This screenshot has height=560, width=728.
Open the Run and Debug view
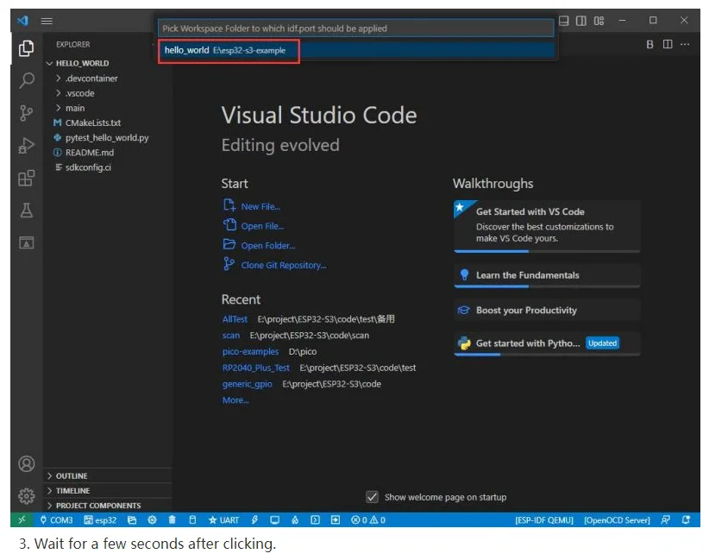click(x=27, y=145)
